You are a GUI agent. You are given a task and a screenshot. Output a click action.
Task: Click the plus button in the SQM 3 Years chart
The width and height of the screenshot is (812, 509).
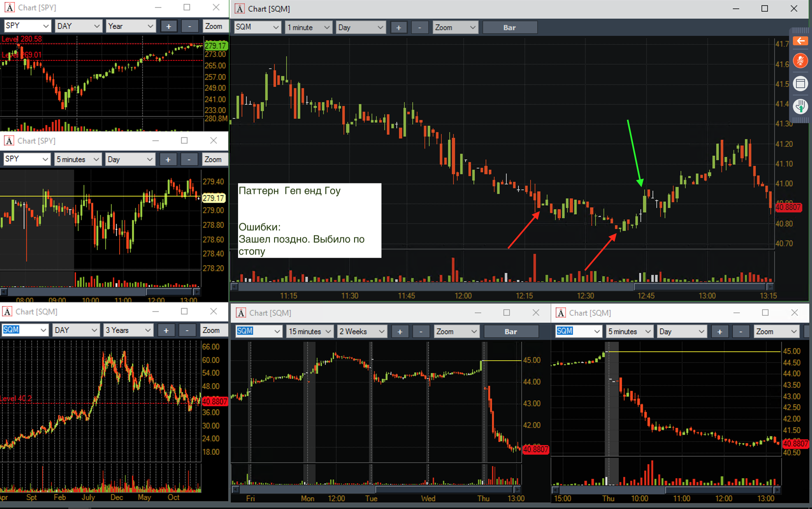(x=166, y=331)
